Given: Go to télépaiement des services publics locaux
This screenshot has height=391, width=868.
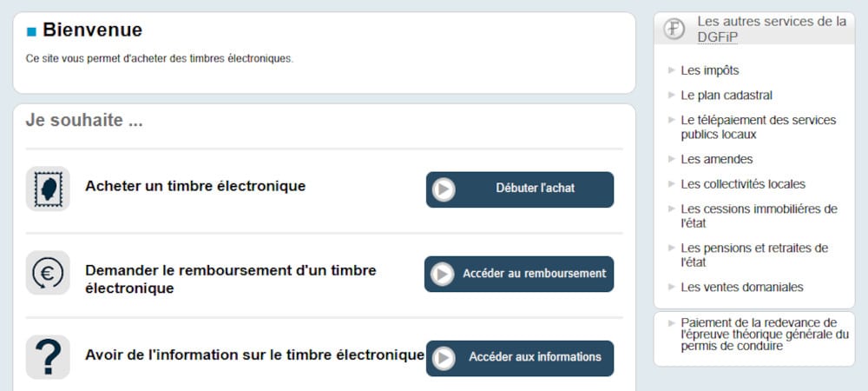Looking at the screenshot, I should tap(758, 127).
